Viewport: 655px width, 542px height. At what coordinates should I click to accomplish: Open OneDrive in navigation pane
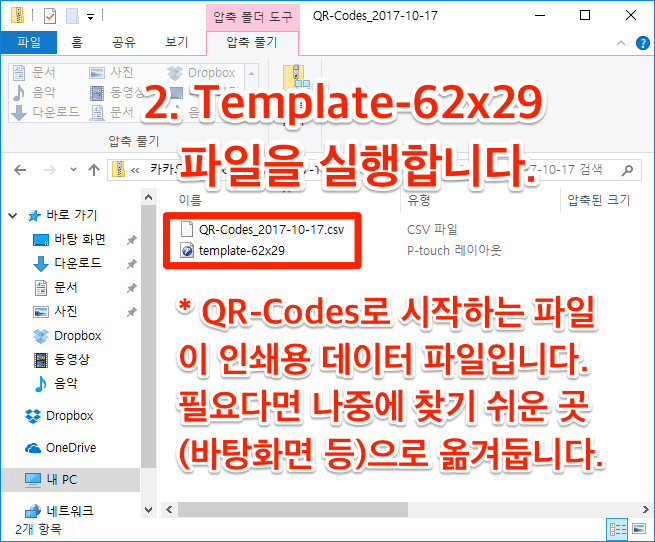point(71,448)
